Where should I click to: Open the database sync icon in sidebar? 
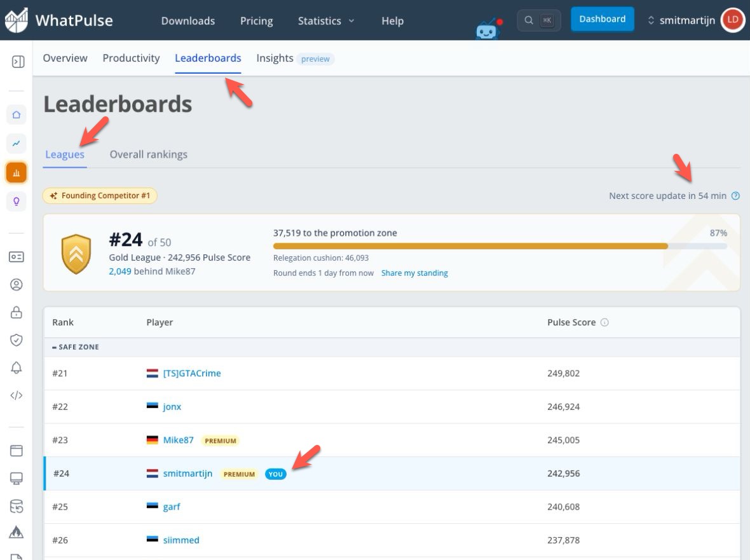coord(17,506)
